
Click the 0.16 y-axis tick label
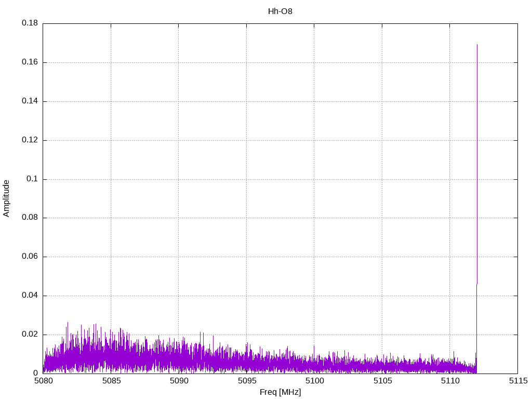point(30,62)
